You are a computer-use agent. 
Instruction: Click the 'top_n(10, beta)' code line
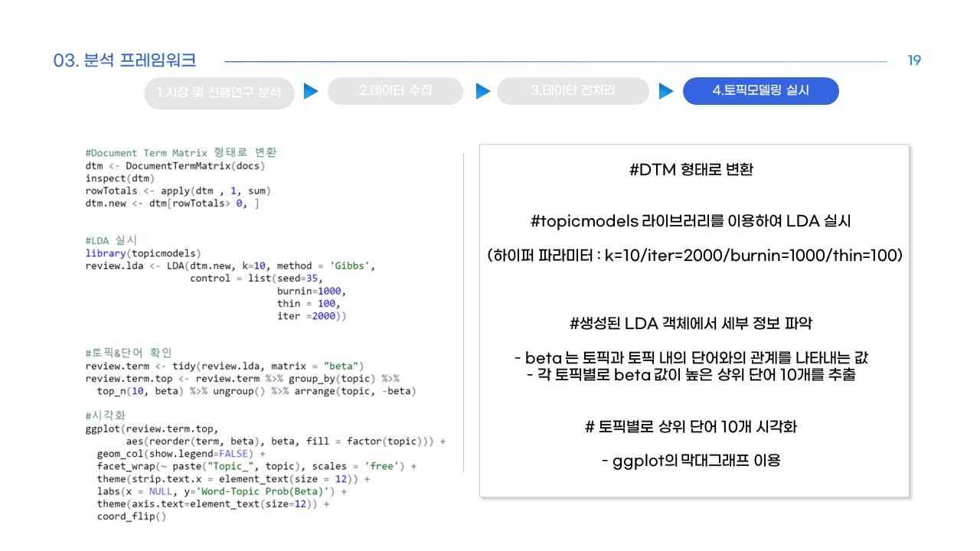[x=256, y=391]
